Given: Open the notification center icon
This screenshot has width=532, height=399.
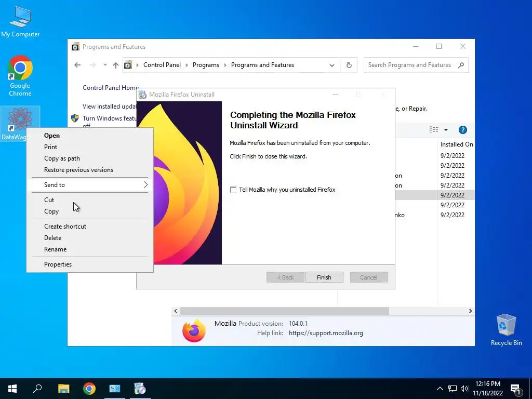Looking at the screenshot, I should pos(515,390).
